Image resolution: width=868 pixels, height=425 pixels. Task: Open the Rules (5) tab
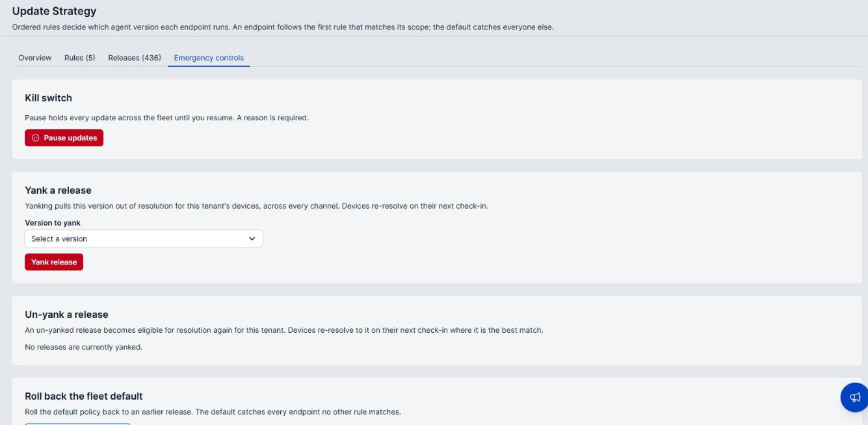[x=80, y=58]
